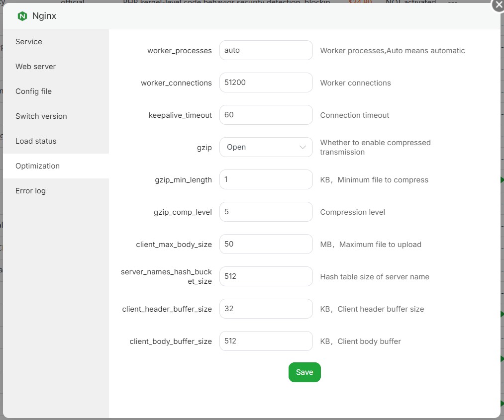Click 'KB, Client body buffer' text
Screen dimensions: 504x420
pos(361,341)
